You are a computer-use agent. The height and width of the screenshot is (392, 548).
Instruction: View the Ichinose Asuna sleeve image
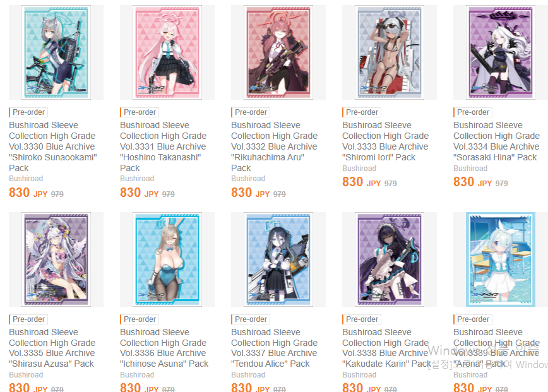pos(167,259)
